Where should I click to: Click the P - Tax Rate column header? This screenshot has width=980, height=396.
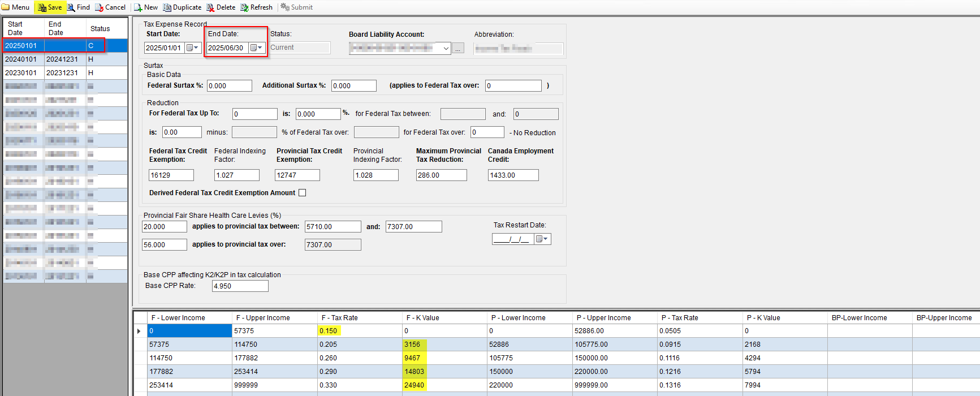(700, 318)
